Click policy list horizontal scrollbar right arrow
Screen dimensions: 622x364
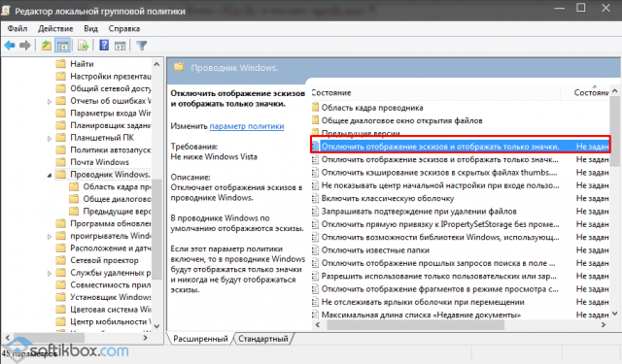point(604,325)
